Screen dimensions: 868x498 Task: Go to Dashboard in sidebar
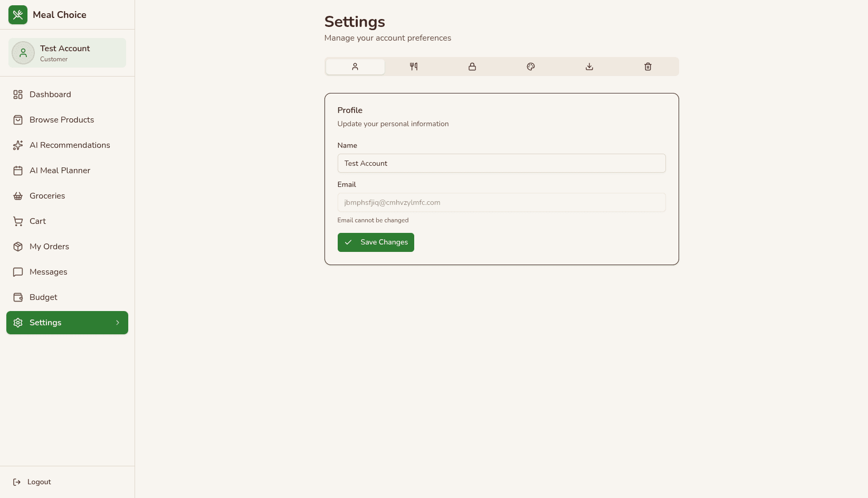pos(50,95)
